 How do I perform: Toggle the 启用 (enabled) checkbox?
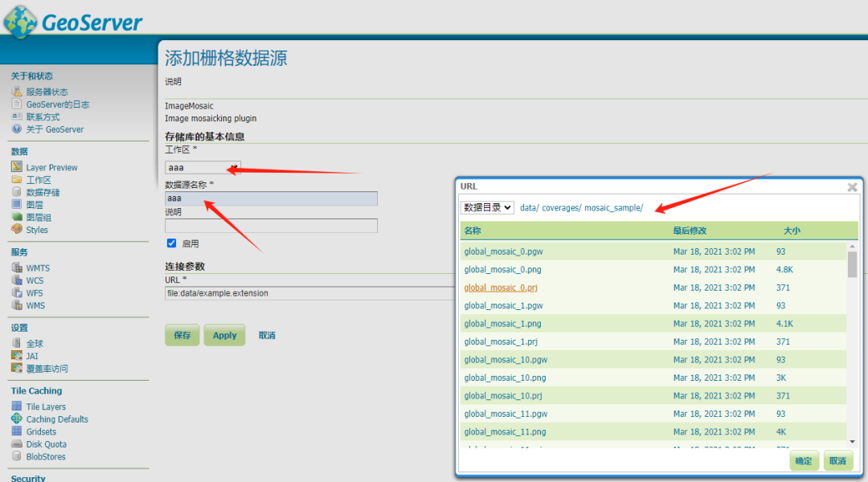(x=172, y=243)
